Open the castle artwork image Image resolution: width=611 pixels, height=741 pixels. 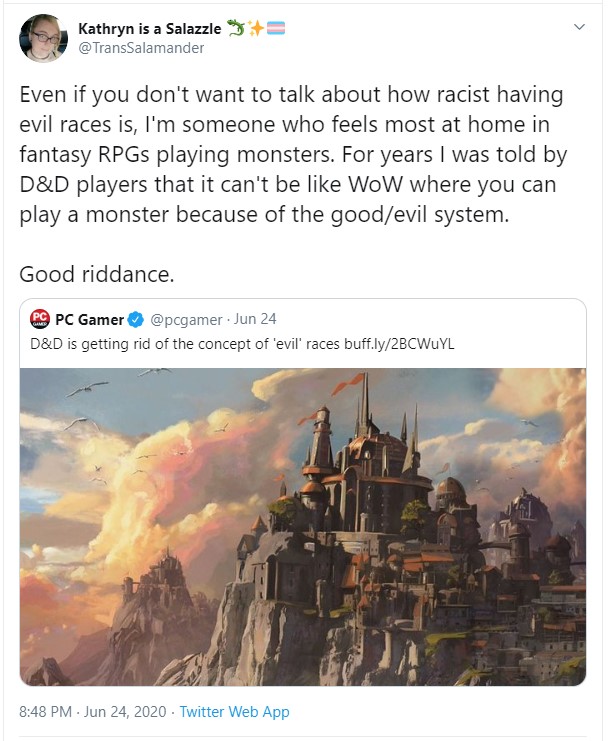(x=303, y=526)
